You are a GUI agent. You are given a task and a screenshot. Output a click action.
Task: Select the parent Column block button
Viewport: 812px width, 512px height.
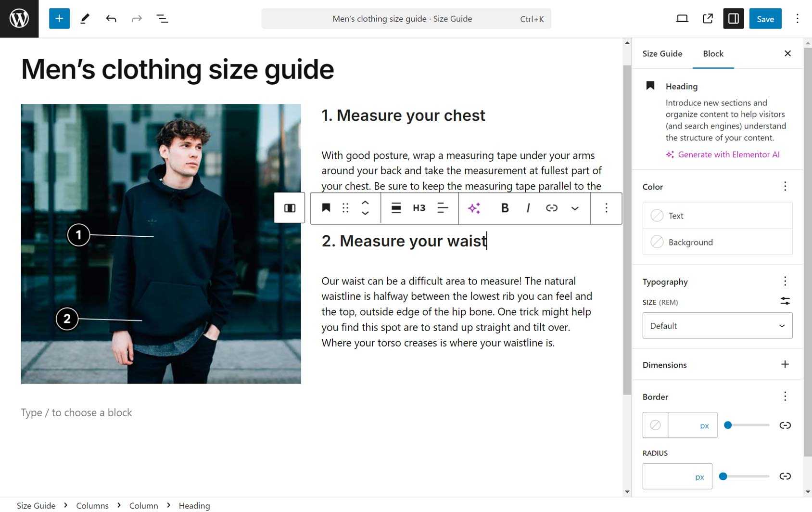(x=290, y=208)
